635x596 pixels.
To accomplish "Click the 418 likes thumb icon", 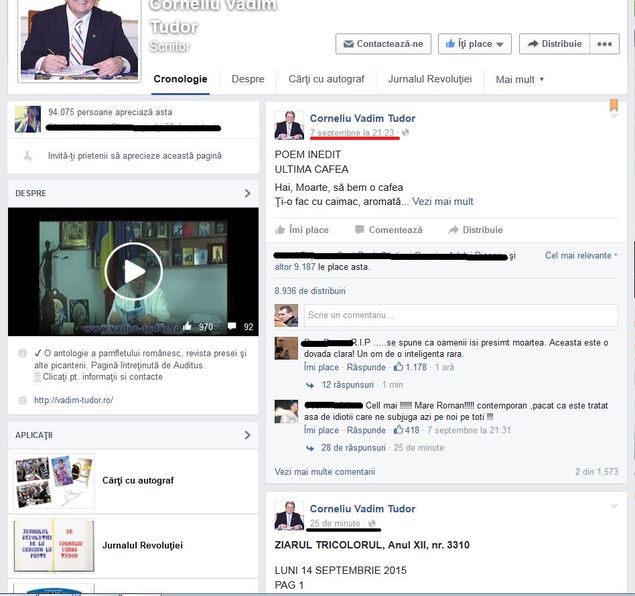I will [x=398, y=430].
